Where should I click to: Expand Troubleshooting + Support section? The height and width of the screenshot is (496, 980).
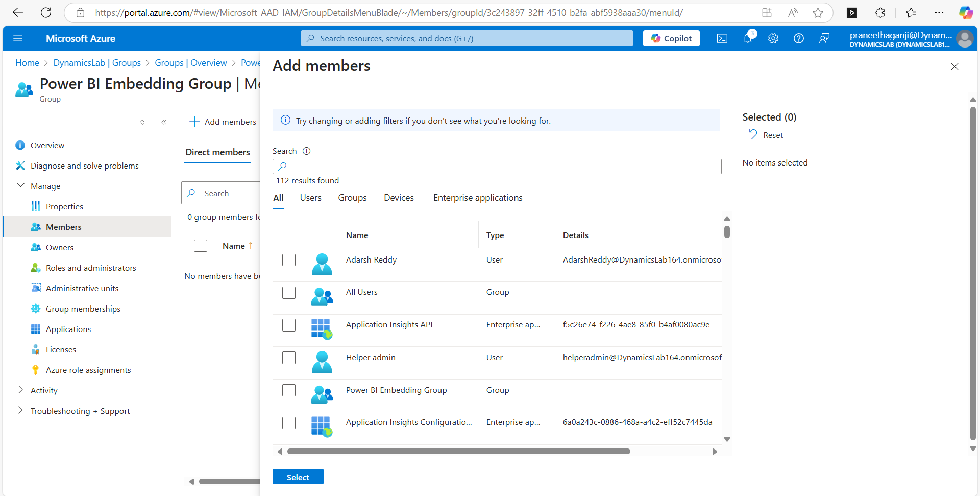pos(20,411)
